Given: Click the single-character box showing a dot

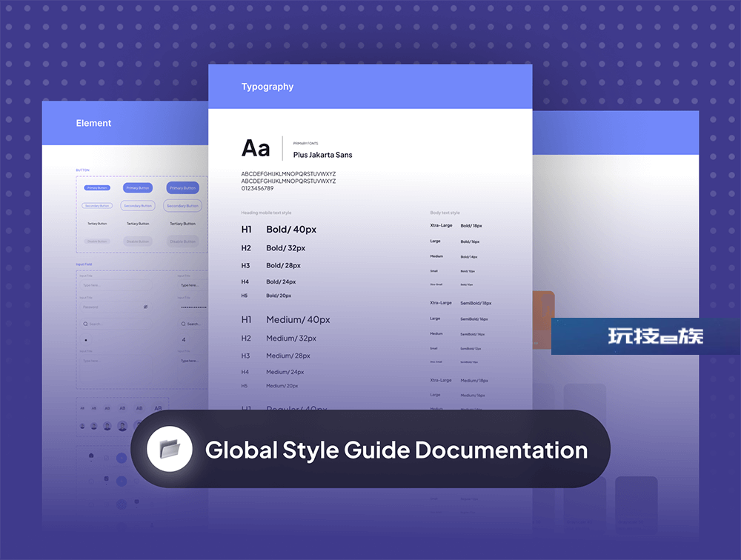Looking at the screenshot, I should coord(85,339).
